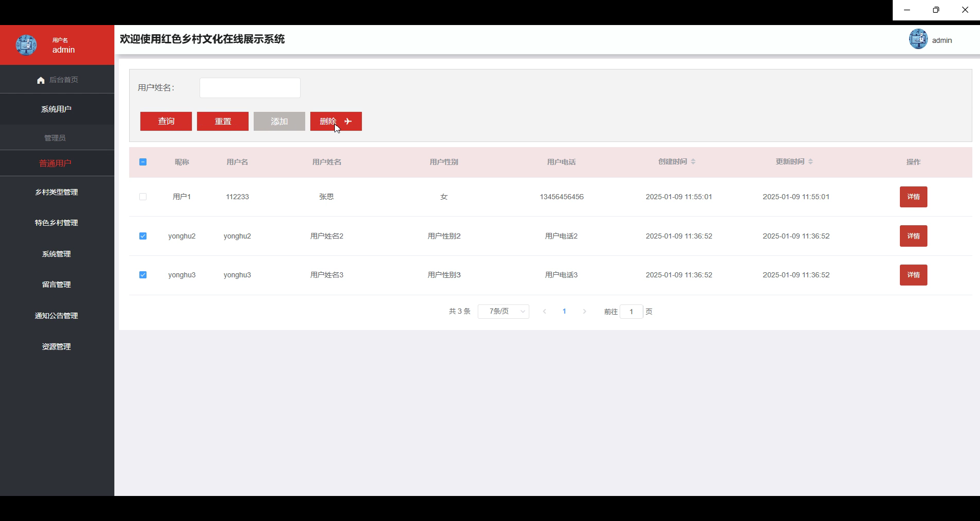This screenshot has width=980, height=521.
Task: Select 普通用户 submenu item
Action: (x=57, y=163)
